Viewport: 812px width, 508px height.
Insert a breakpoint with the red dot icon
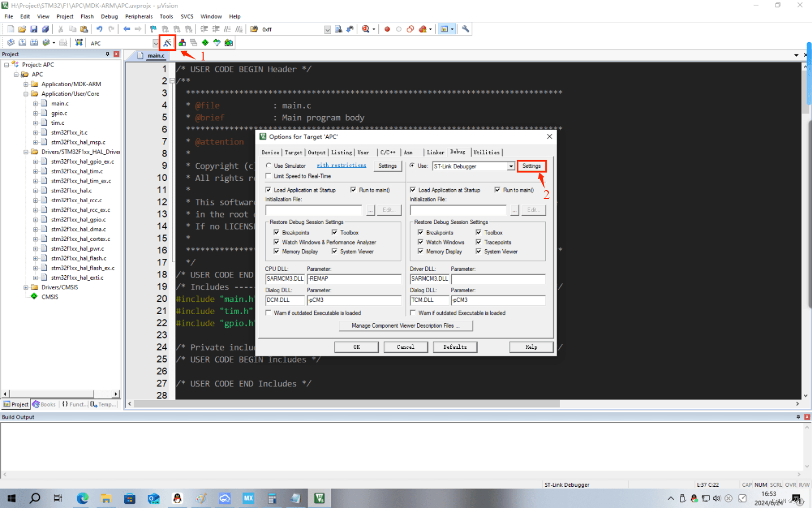387,29
